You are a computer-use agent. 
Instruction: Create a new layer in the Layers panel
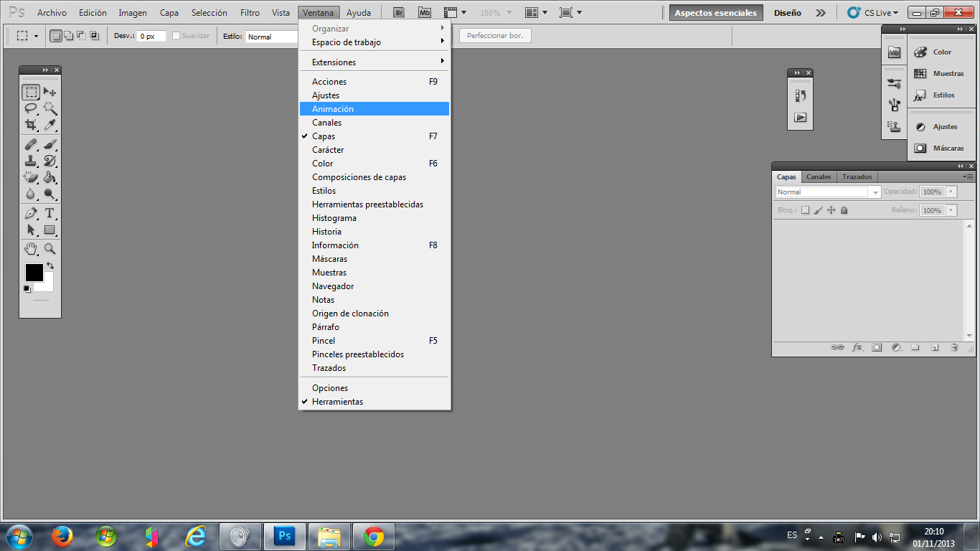(934, 347)
